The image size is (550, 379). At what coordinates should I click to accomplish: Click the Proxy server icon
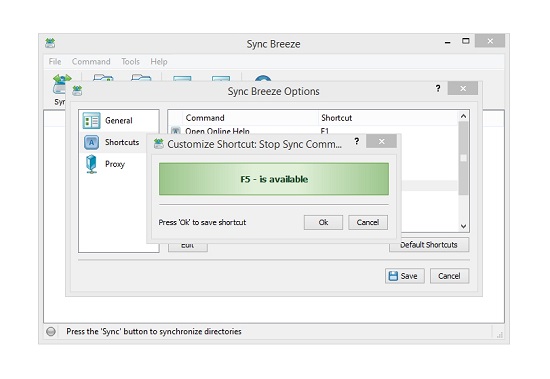tap(91, 164)
